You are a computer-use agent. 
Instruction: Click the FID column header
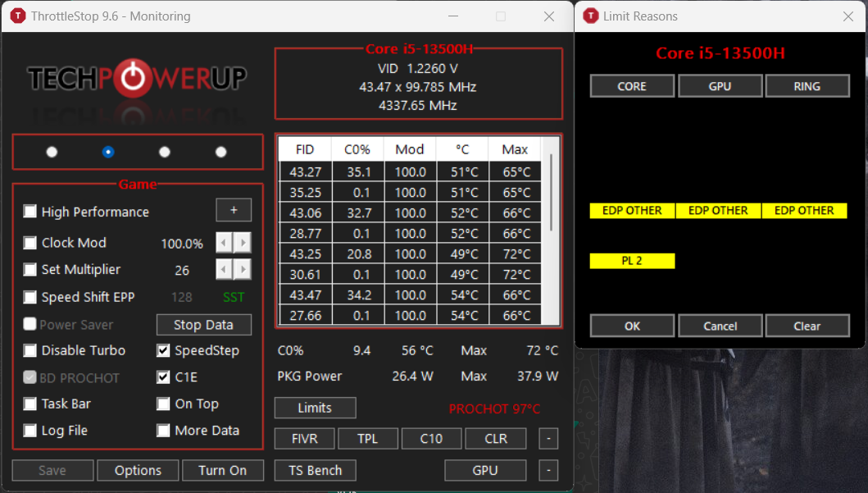click(x=305, y=149)
